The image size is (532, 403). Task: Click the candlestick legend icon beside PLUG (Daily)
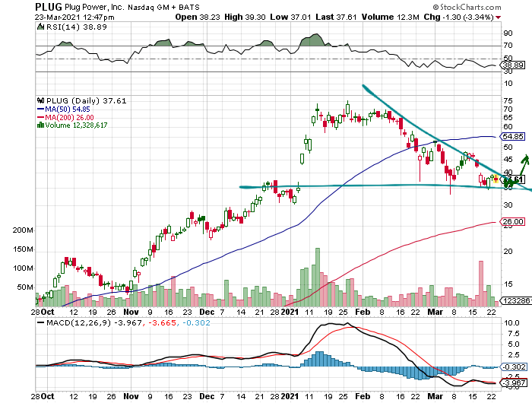click(x=40, y=100)
